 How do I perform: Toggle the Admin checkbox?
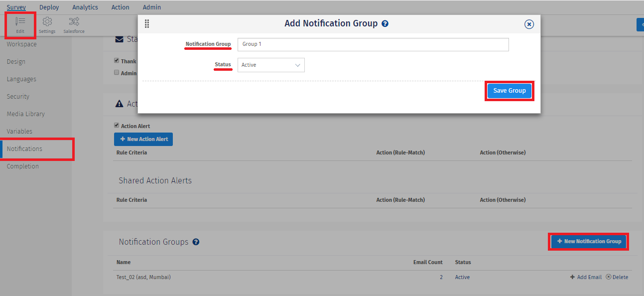[117, 73]
